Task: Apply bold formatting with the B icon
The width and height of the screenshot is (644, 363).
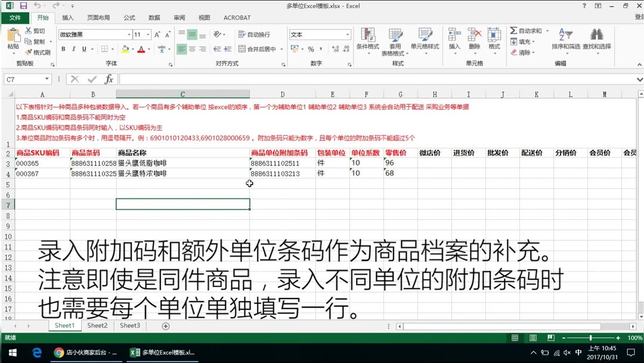Action: point(63,49)
